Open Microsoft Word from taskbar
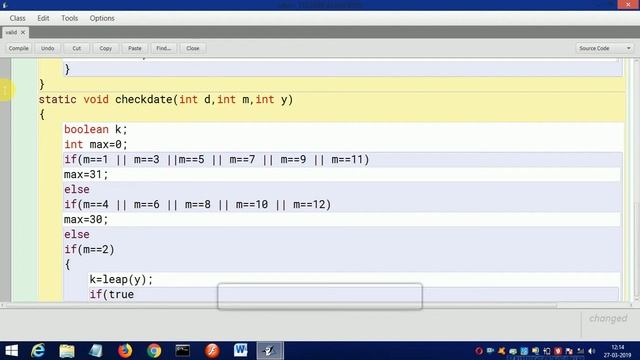The height and width of the screenshot is (360, 640). 241,350
